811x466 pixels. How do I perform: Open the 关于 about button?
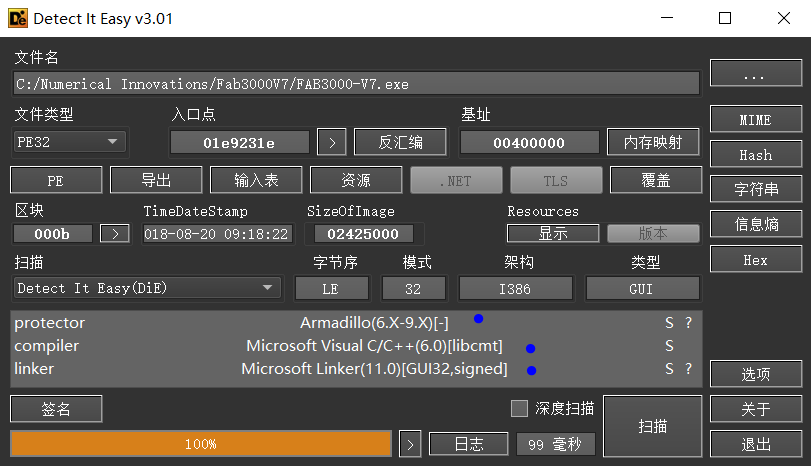coord(756,409)
